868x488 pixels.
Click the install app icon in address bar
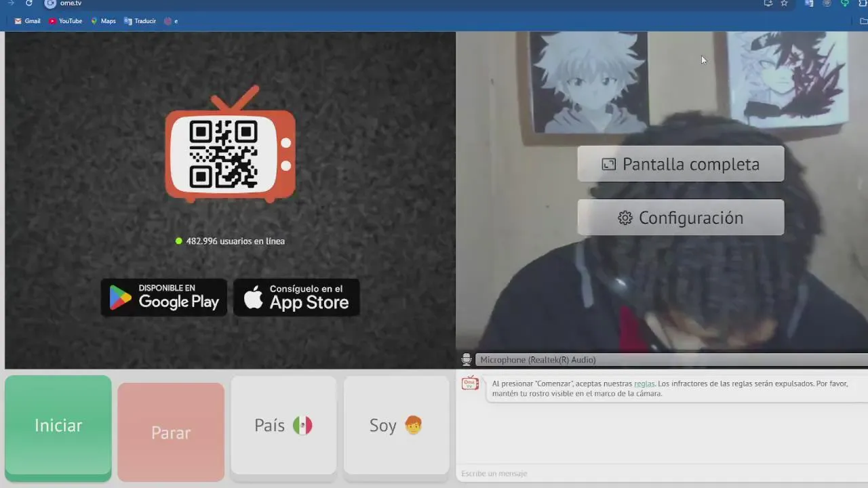click(x=768, y=3)
